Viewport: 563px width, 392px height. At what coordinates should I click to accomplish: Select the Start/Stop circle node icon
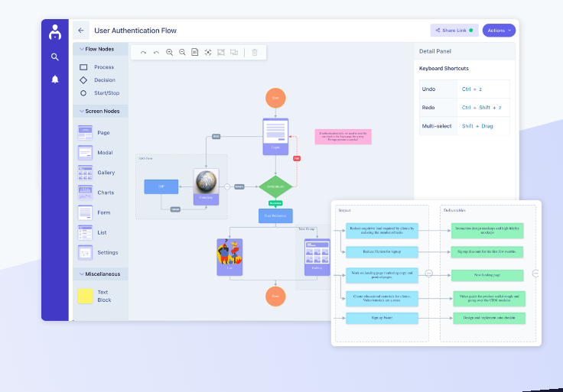click(x=83, y=93)
